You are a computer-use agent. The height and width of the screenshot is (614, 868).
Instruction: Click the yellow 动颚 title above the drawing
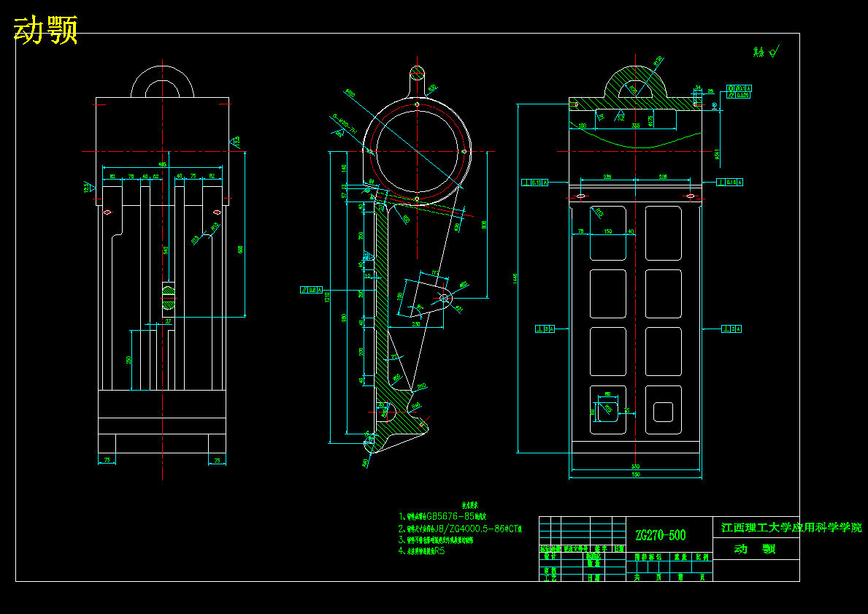(45, 30)
